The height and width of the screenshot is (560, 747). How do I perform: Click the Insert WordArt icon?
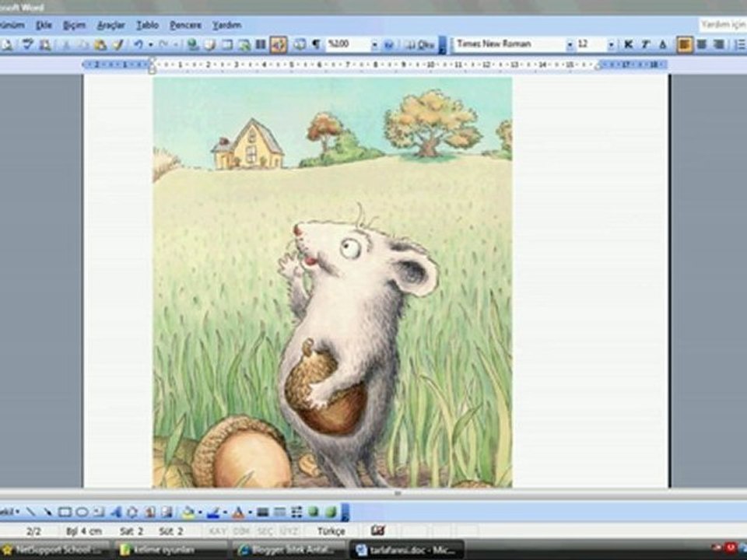tap(116, 513)
